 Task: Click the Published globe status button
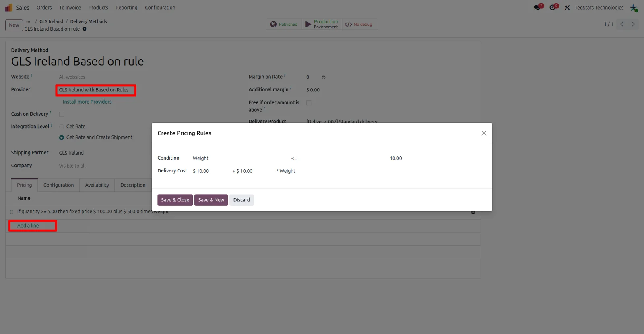pos(284,24)
